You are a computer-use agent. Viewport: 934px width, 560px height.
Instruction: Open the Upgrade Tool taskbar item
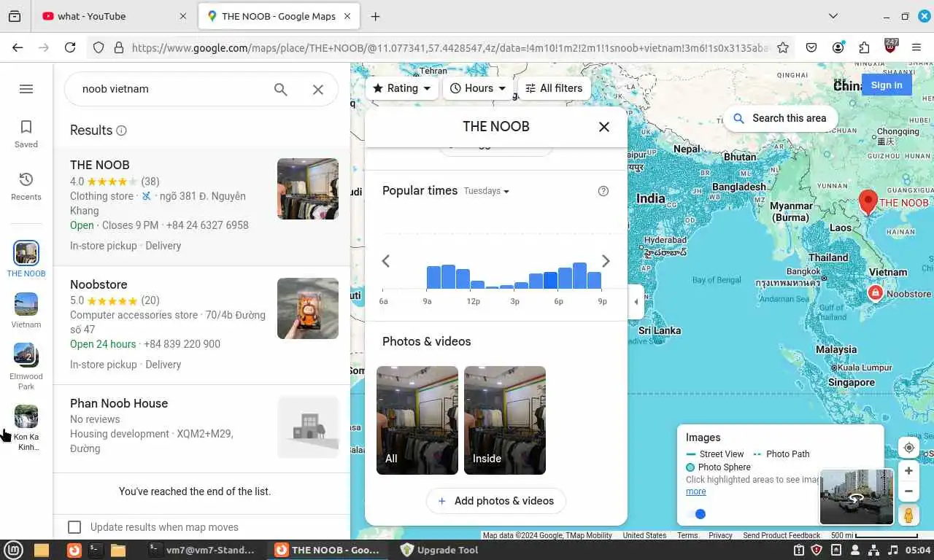439,550
